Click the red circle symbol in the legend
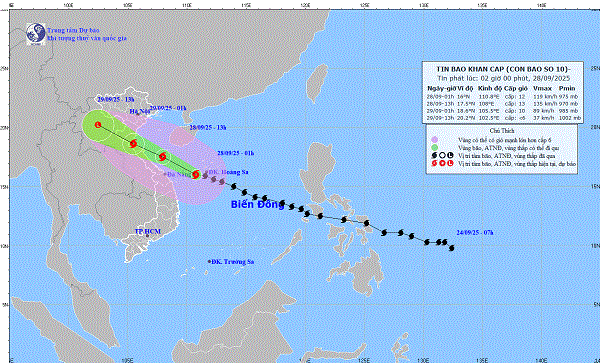 click(442, 163)
